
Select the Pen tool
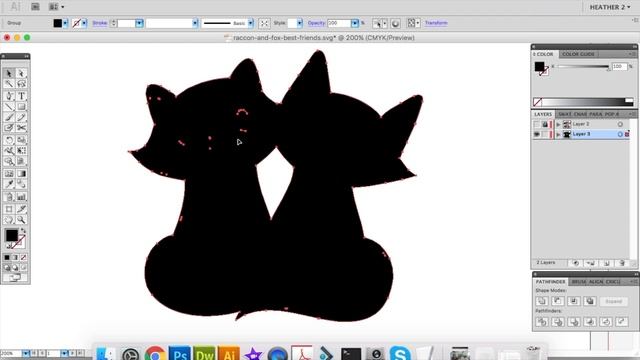pyautogui.click(x=9, y=96)
